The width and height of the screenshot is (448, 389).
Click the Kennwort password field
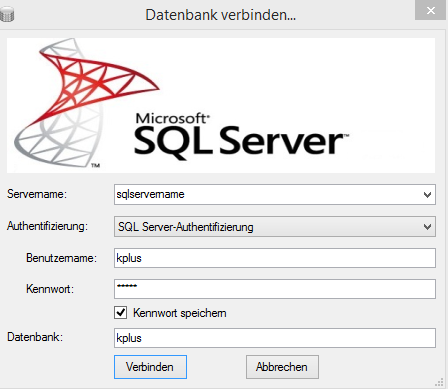pyautogui.click(x=275, y=289)
